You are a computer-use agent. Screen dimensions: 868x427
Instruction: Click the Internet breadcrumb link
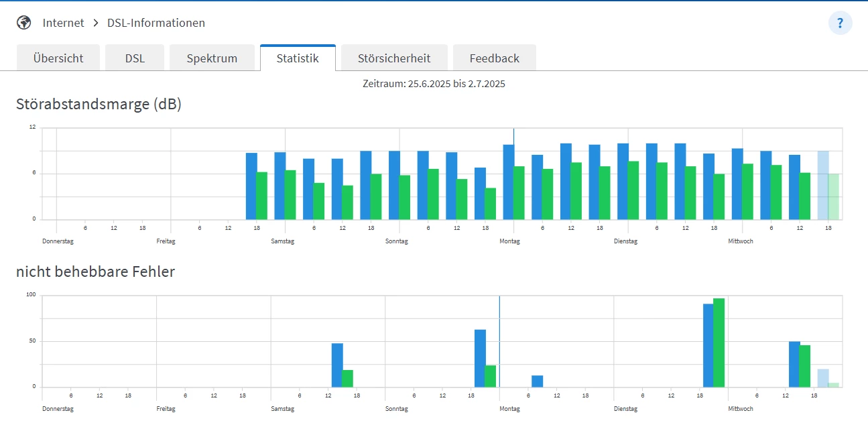(64, 23)
